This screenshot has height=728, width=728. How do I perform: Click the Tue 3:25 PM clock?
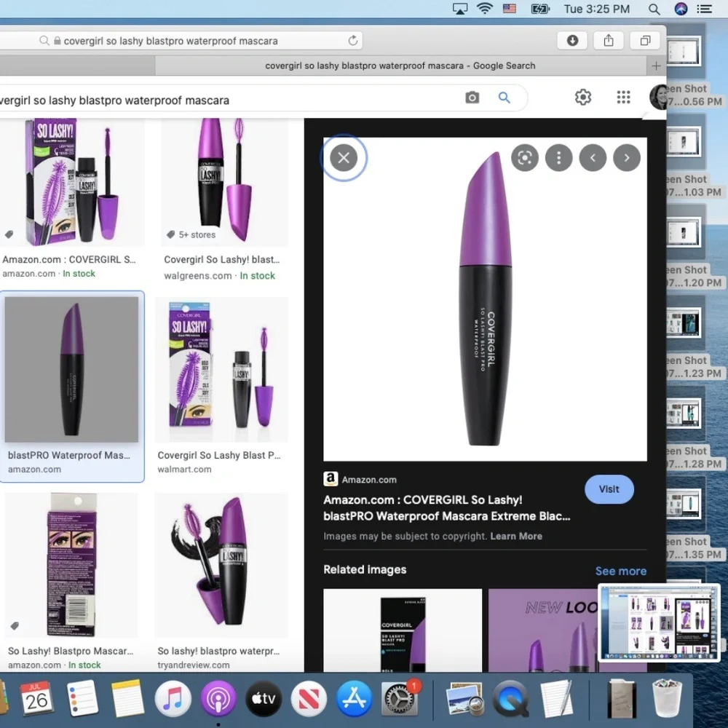coord(597,9)
